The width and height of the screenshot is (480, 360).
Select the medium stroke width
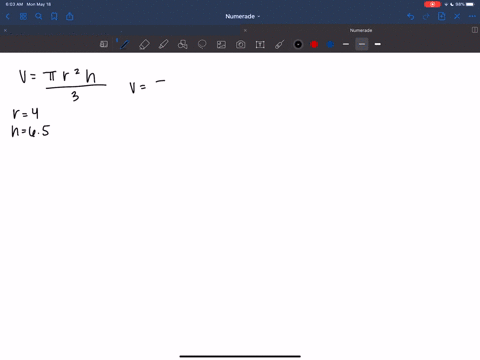point(362,44)
